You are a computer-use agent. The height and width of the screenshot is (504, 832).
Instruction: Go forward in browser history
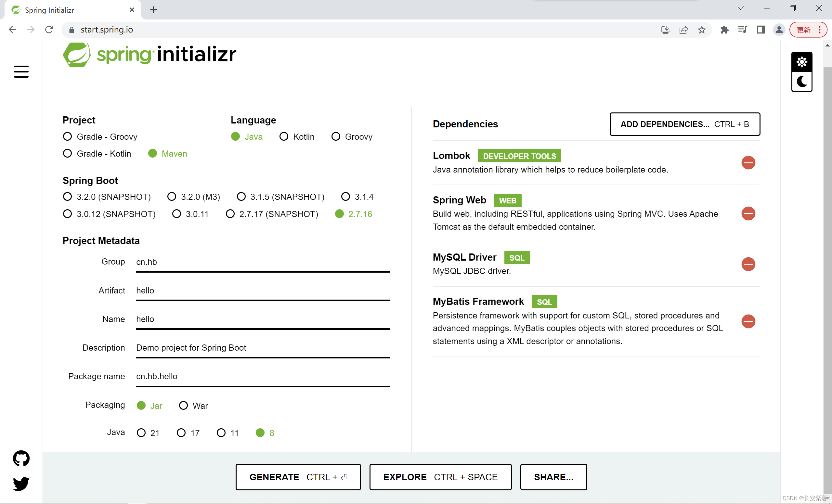[31, 30]
